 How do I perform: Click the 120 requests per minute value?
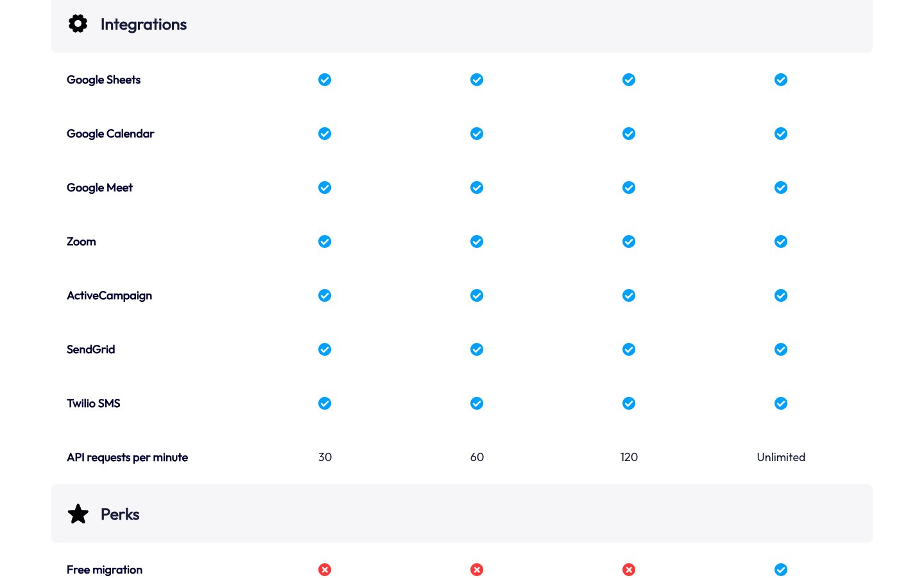(x=629, y=457)
